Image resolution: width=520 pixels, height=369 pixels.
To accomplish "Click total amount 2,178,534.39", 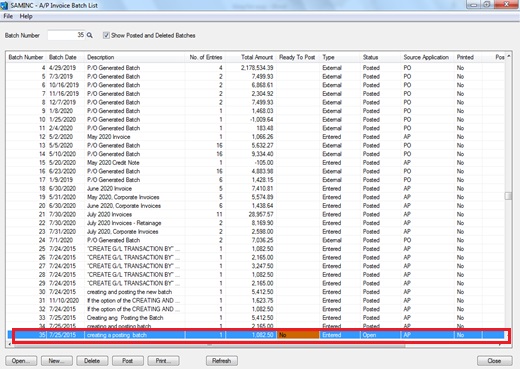I will pos(257,68).
